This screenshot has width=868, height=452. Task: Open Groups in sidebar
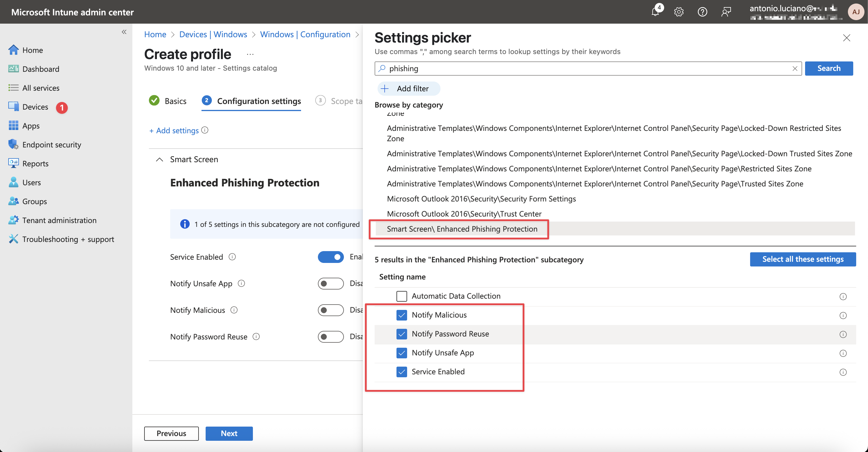[x=27, y=201]
